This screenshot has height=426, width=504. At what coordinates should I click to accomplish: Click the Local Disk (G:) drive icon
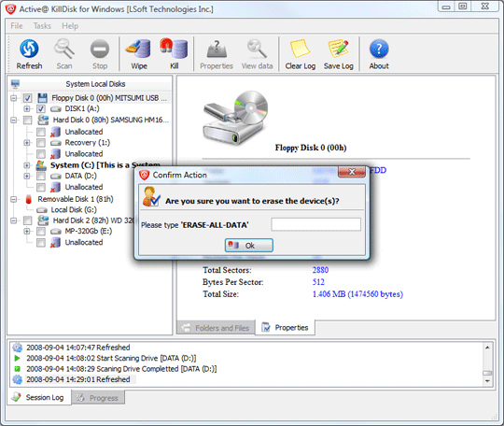pos(42,210)
